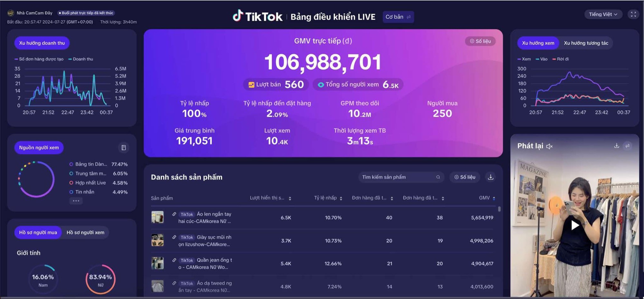Screen dimensions: 644x299
Task: Toggle fullscreen mode icon
Action: click(633, 14)
